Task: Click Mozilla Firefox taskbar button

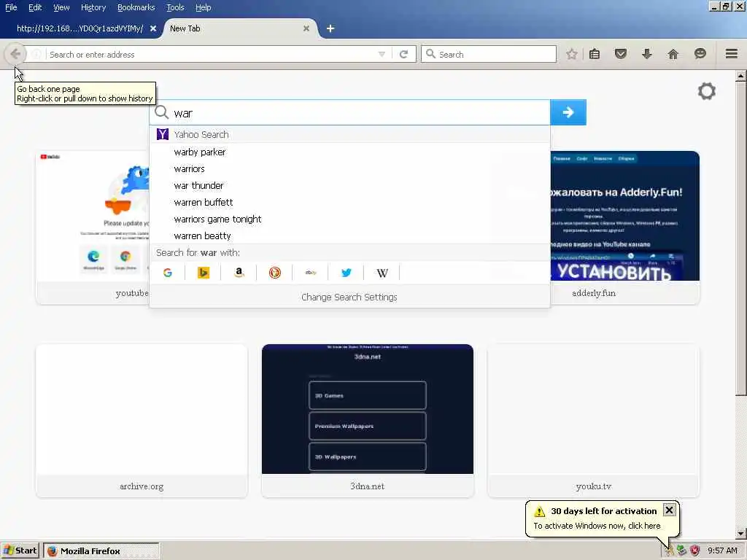Action: click(101, 551)
